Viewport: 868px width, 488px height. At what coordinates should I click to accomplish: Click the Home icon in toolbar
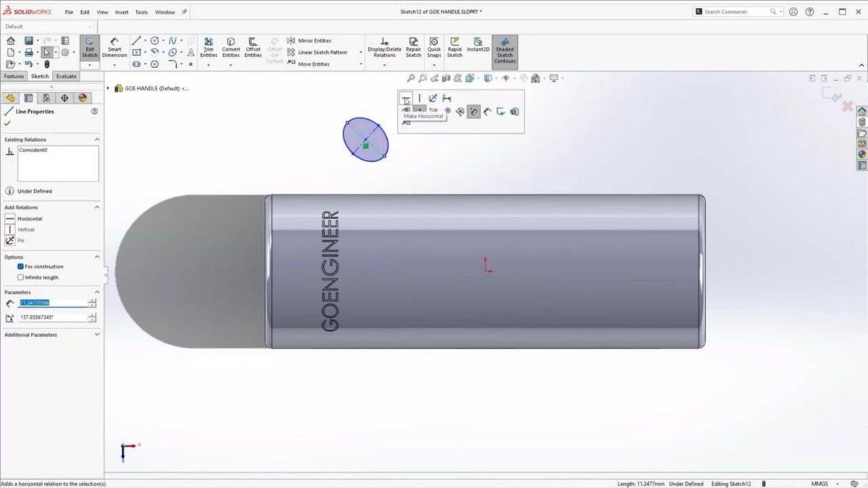tap(10, 40)
